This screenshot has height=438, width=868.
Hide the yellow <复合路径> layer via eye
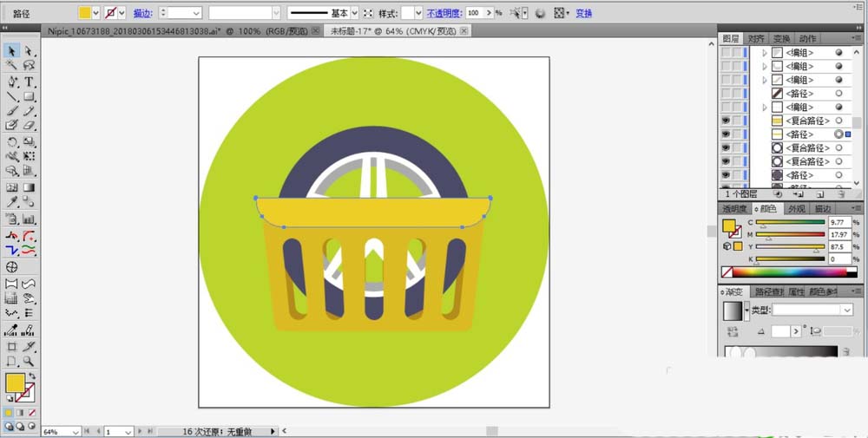pyautogui.click(x=726, y=121)
